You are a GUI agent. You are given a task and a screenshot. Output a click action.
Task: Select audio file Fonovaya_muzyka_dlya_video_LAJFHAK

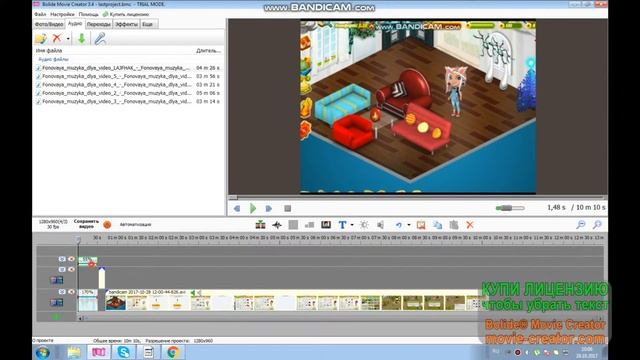coord(128,68)
